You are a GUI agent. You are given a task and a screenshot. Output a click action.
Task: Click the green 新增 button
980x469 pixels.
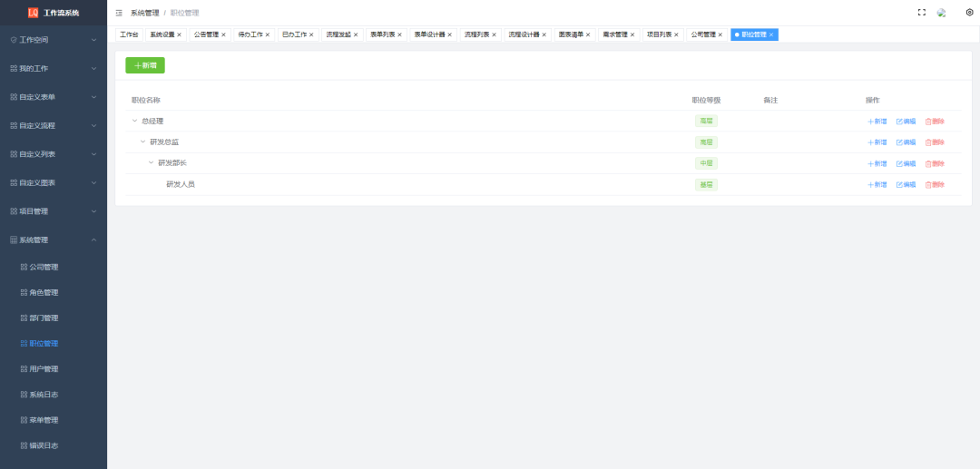pyautogui.click(x=145, y=65)
